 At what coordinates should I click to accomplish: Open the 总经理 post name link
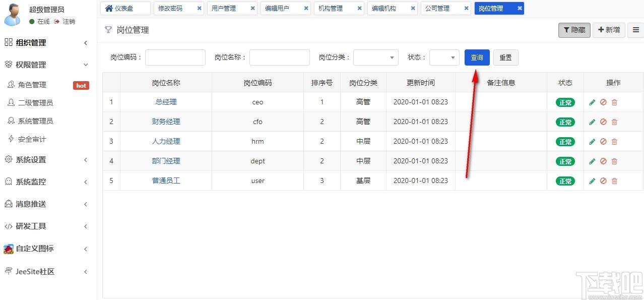166,102
